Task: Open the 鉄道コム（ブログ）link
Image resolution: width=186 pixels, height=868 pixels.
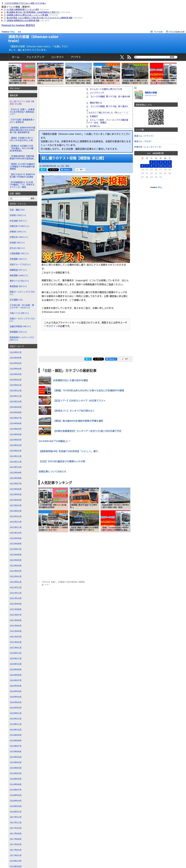Action: (143, 141)
